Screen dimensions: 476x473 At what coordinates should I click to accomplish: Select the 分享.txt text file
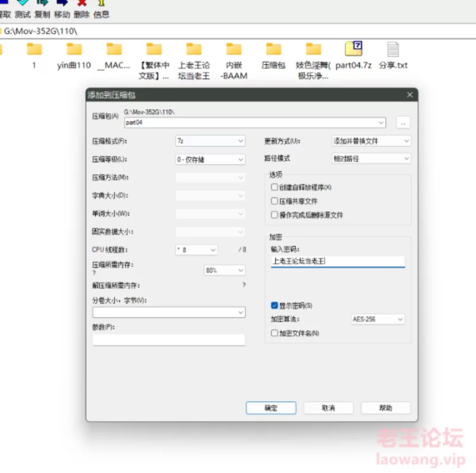point(393,56)
